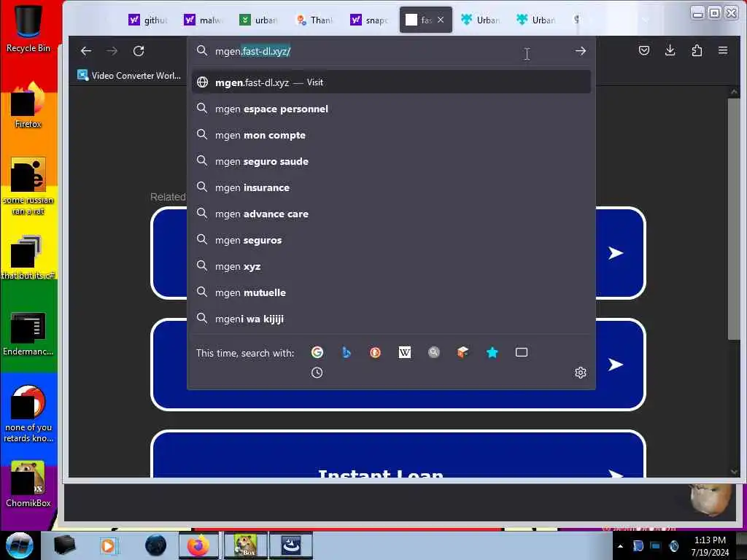747x560 pixels.
Task: Close the active 'fas' tab
Action: point(441,20)
